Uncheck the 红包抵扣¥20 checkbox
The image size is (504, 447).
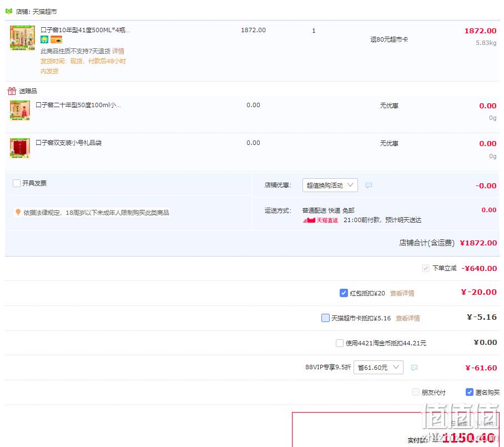pos(343,293)
